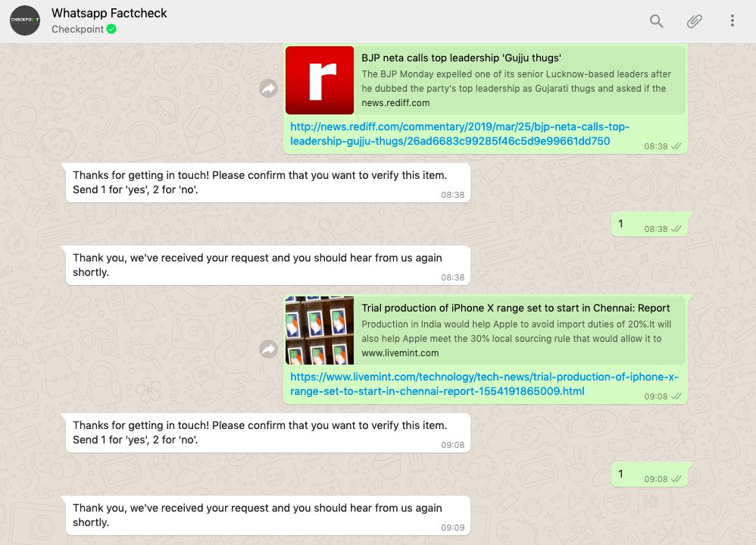Image resolution: width=756 pixels, height=545 pixels.
Task: Click the Whatsapp Factcheck contact name
Action: click(109, 13)
